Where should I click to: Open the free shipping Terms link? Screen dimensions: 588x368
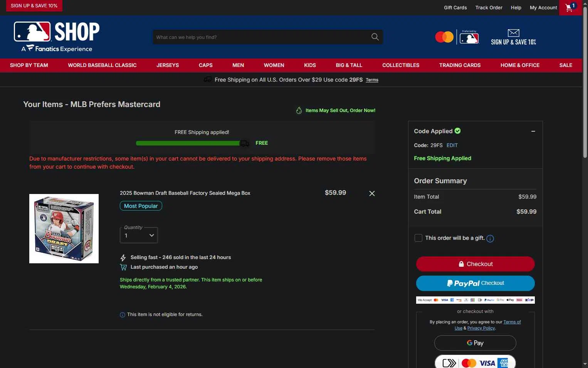(372, 80)
